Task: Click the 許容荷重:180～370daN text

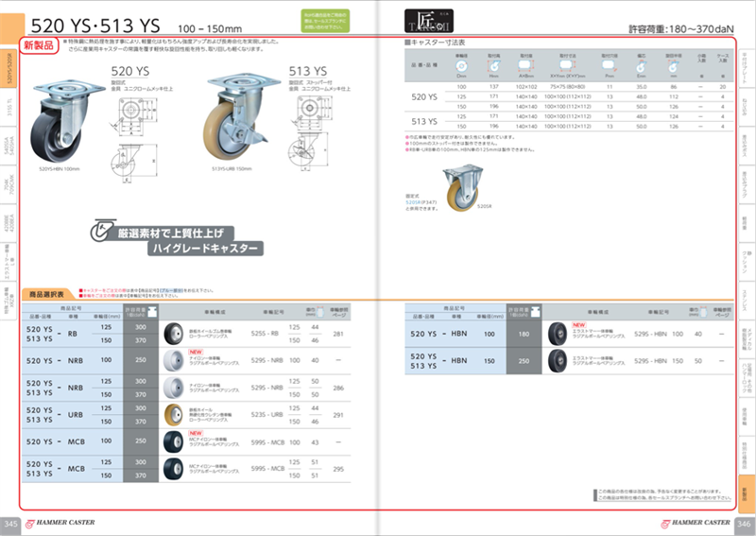Action: pyautogui.click(x=680, y=29)
